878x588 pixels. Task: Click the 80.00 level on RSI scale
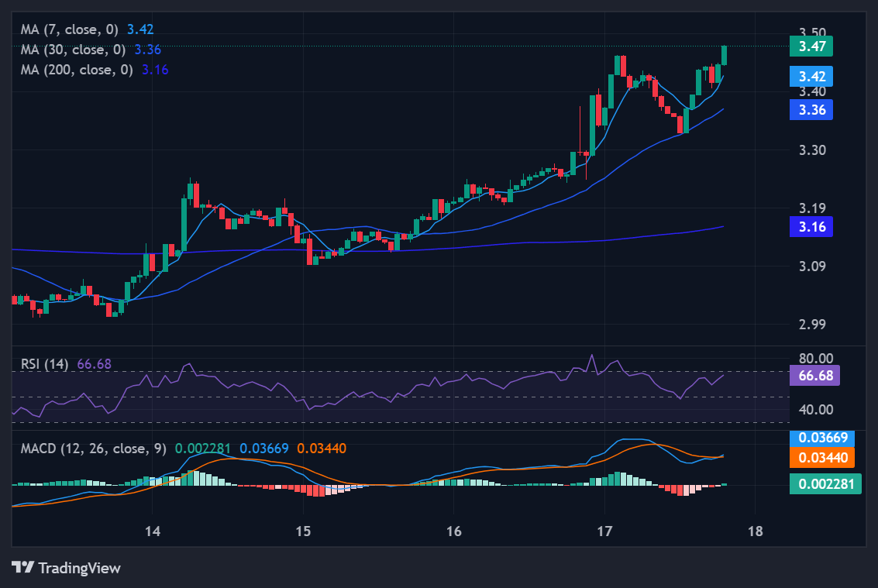[814, 359]
